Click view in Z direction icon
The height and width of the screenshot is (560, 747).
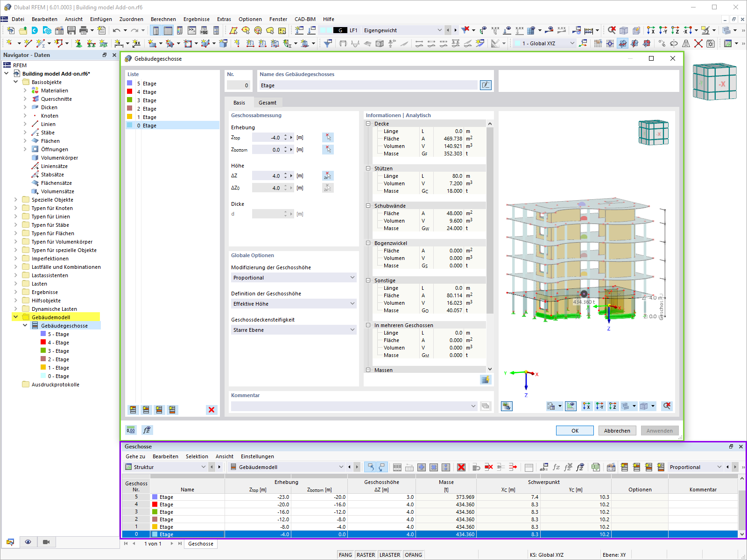point(675,30)
